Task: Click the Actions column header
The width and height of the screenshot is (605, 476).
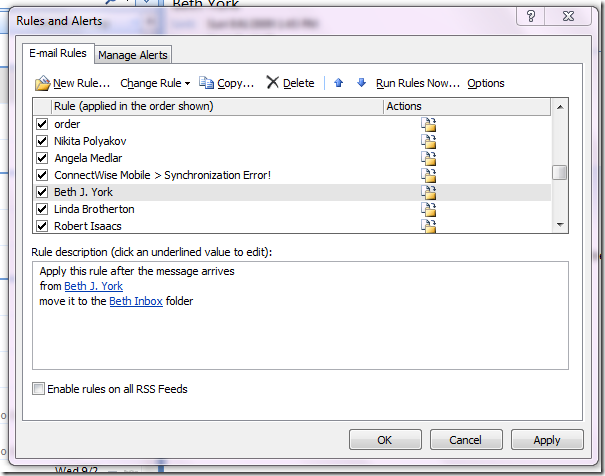Action: (x=467, y=106)
